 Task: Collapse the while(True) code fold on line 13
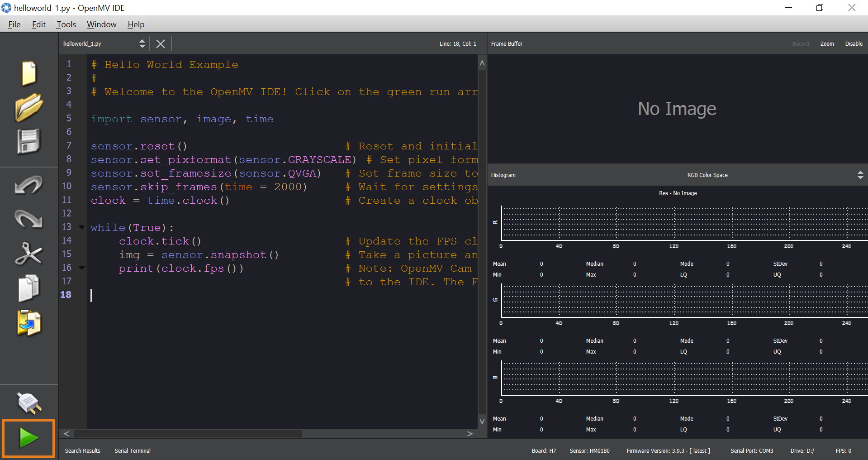[82, 227]
